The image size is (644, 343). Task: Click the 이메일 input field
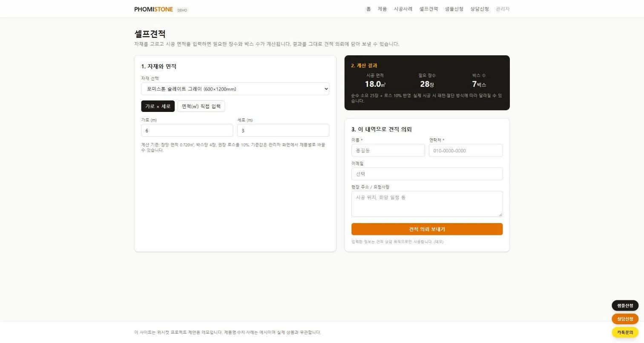pyautogui.click(x=427, y=174)
